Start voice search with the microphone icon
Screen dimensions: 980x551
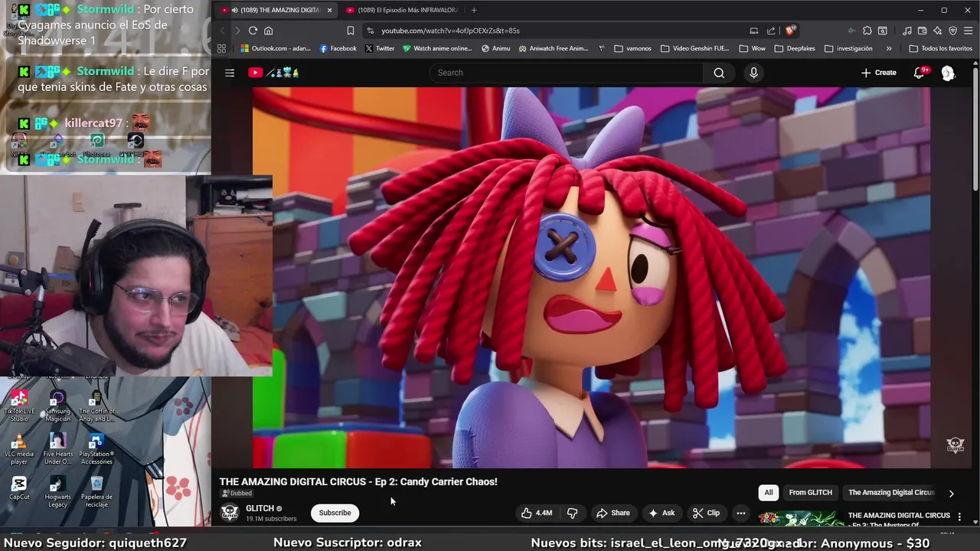coord(753,73)
